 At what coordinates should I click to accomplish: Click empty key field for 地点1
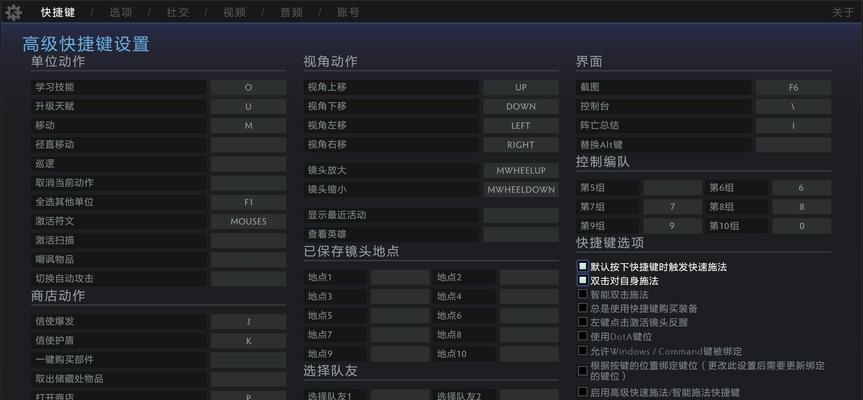(400, 277)
